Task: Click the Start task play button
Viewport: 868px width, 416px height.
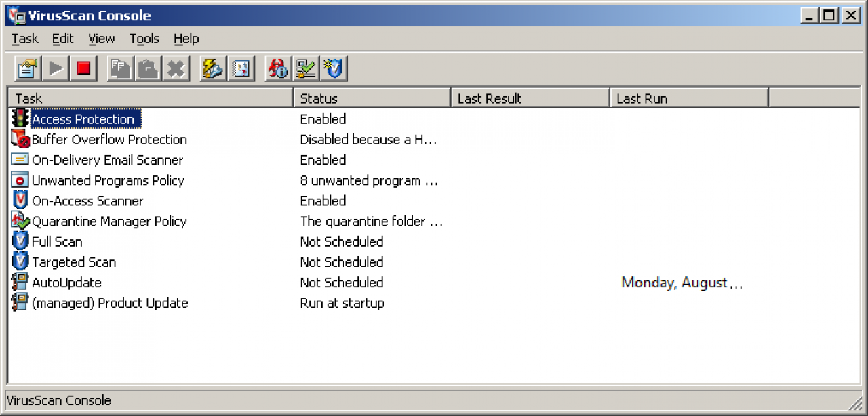Action: (56, 68)
